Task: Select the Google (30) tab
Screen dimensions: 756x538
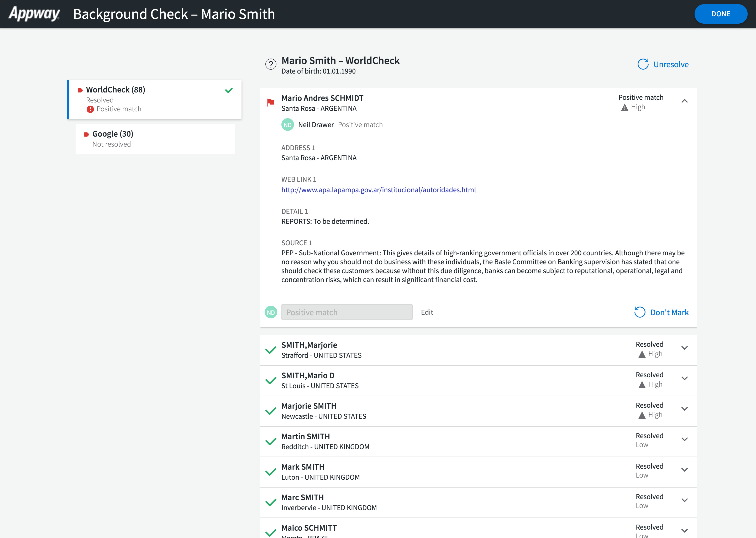Action: tap(155, 139)
